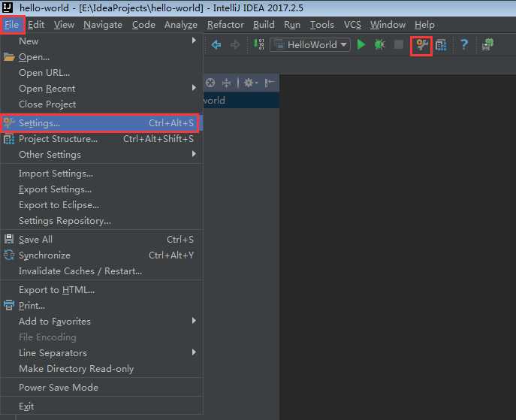The height and width of the screenshot is (420, 516).
Task: Select Close Project
Action: click(x=101, y=104)
